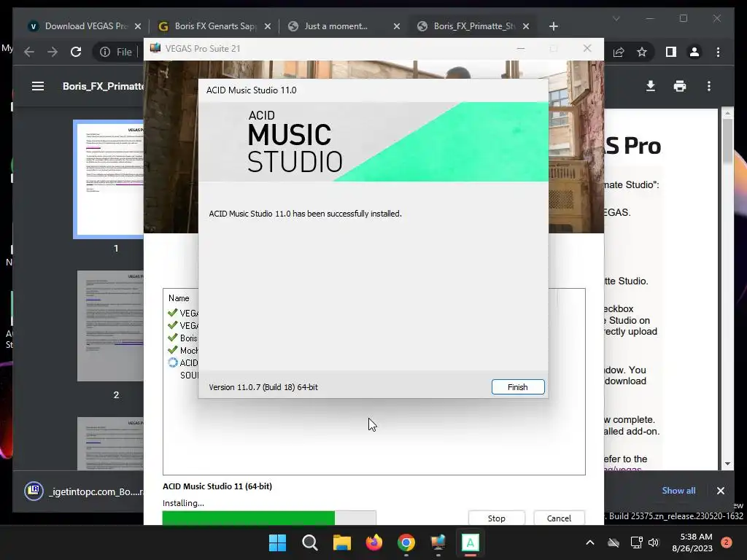The image size is (747, 560).
Task: Click the installer progress bar
Action: (x=269, y=518)
